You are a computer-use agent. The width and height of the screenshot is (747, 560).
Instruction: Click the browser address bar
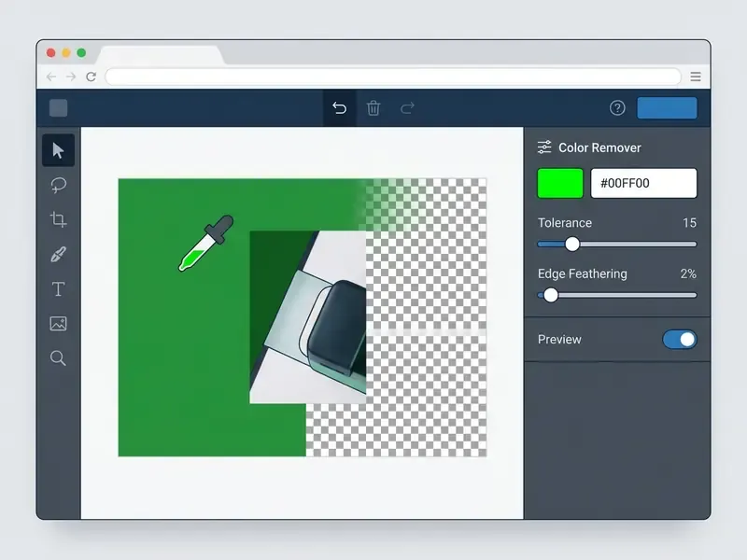pos(393,77)
